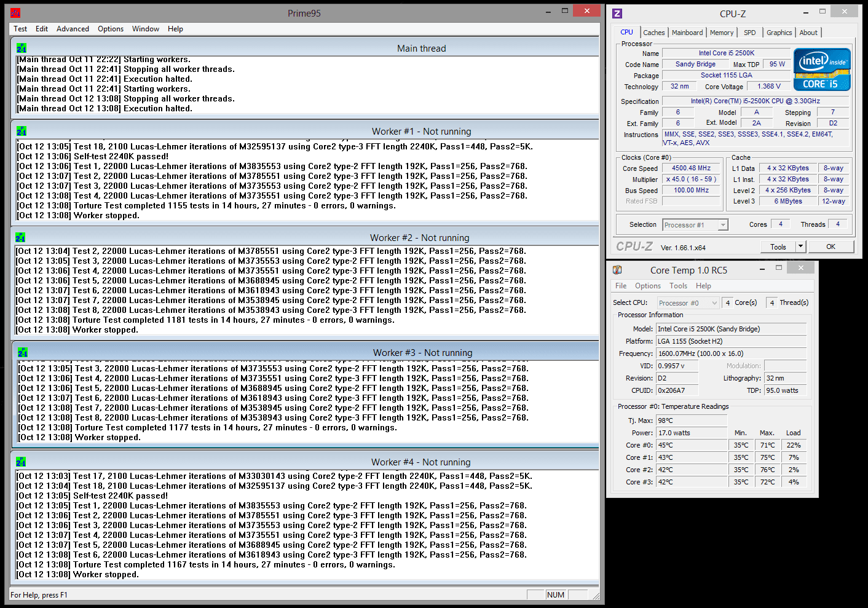Click the OK button in CPU-Z
Image resolution: width=868 pixels, height=608 pixels.
tap(831, 247)
